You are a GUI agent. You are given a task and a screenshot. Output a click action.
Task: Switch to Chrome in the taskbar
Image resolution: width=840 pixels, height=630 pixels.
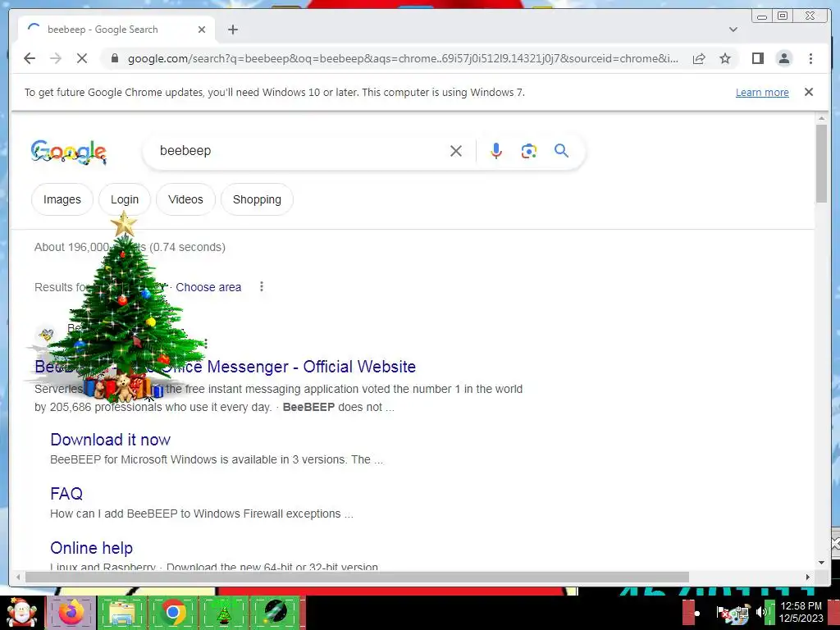pyautogui.click(x=173, y=612)
